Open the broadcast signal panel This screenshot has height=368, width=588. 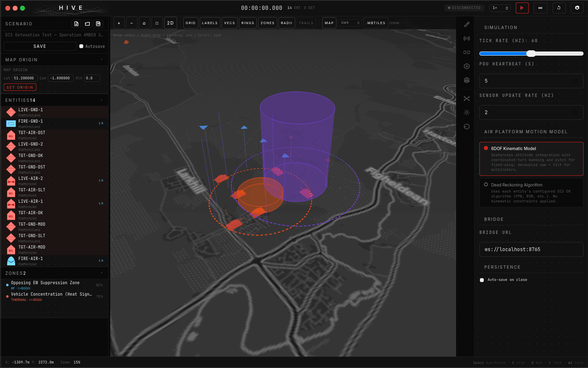[x=467, y=38]
